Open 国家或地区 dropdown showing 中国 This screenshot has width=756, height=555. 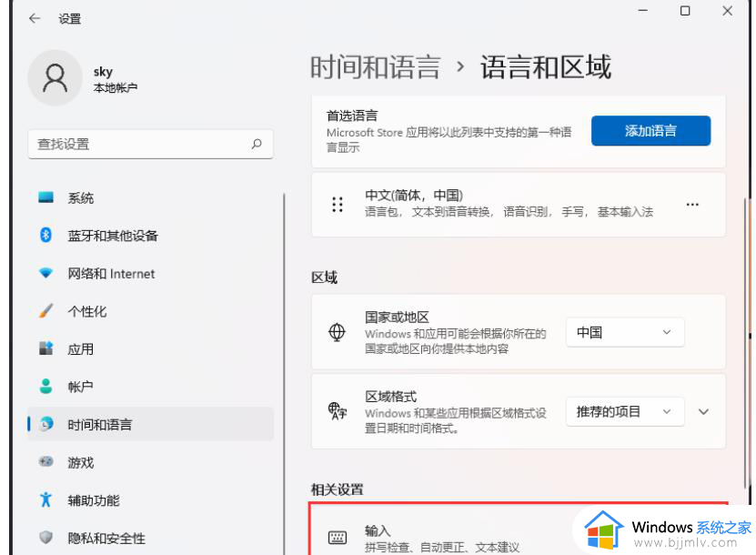click(625, 332)
